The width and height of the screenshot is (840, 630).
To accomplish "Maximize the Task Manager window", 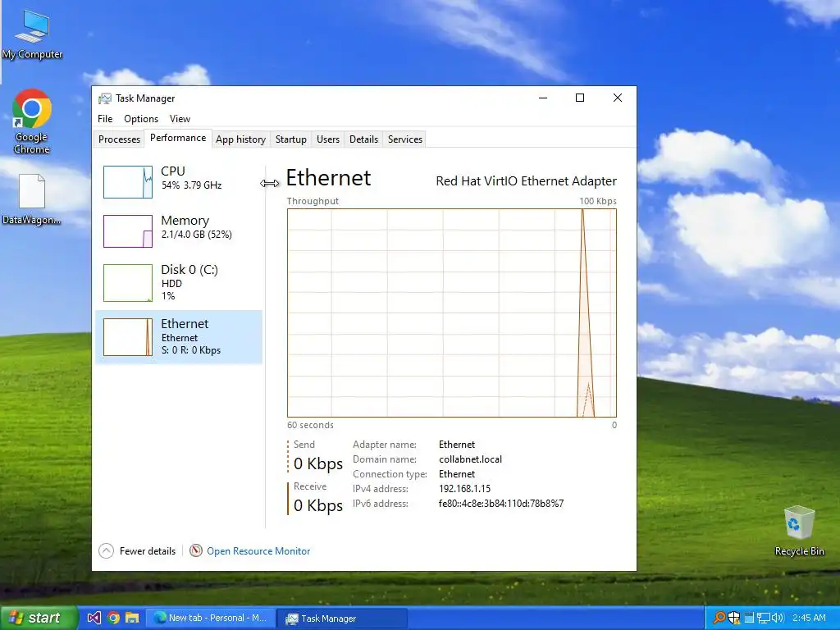I will tap(580, 98).
